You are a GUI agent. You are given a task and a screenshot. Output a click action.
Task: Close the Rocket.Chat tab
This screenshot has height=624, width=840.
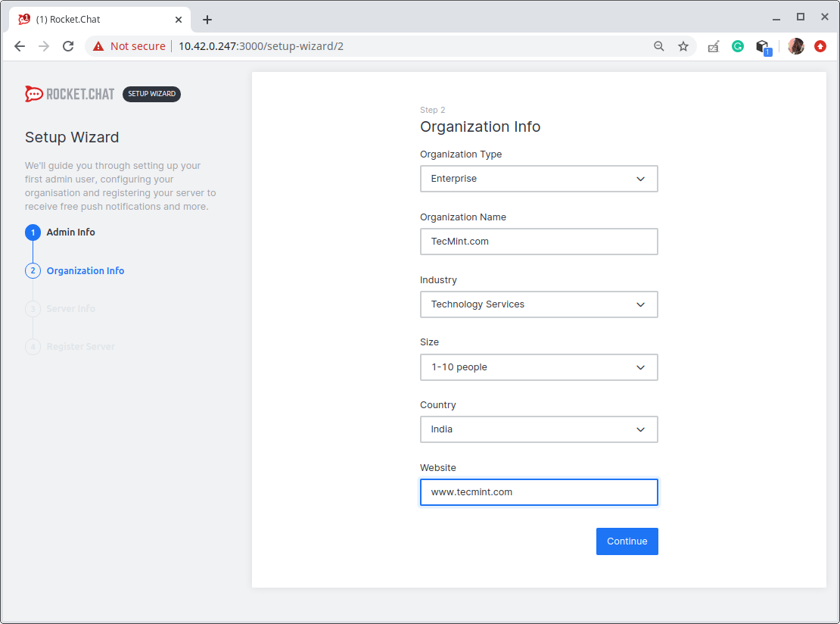tap(179, 20)
